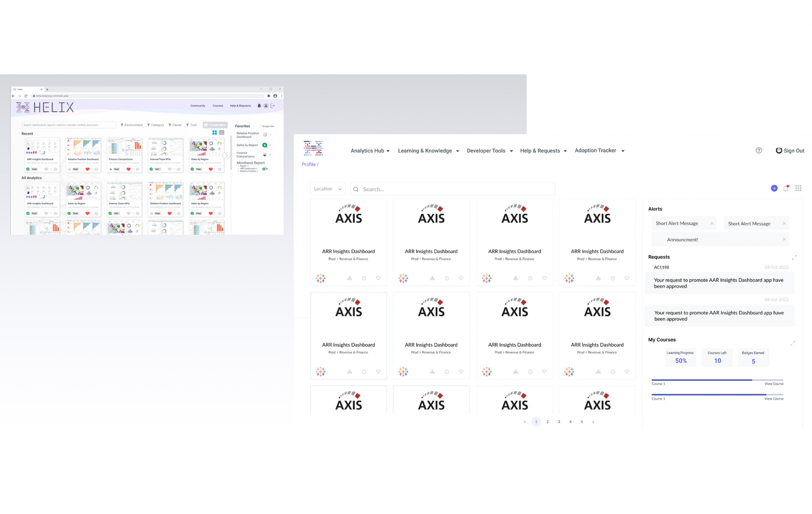Open the Location dropdown
This screenshot has width=812, height=514.
pyautogui.click(x=327, y=189)
